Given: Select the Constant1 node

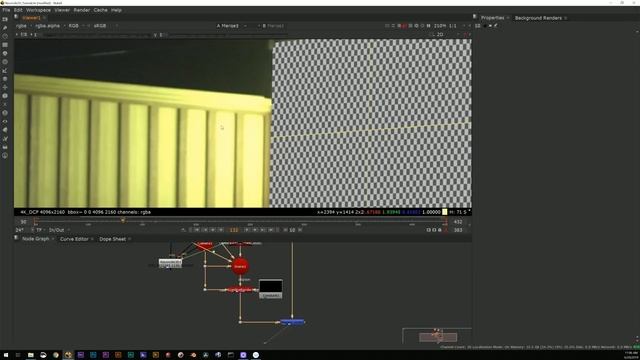Looking at the screenshot, I should (x=271, y=289).
